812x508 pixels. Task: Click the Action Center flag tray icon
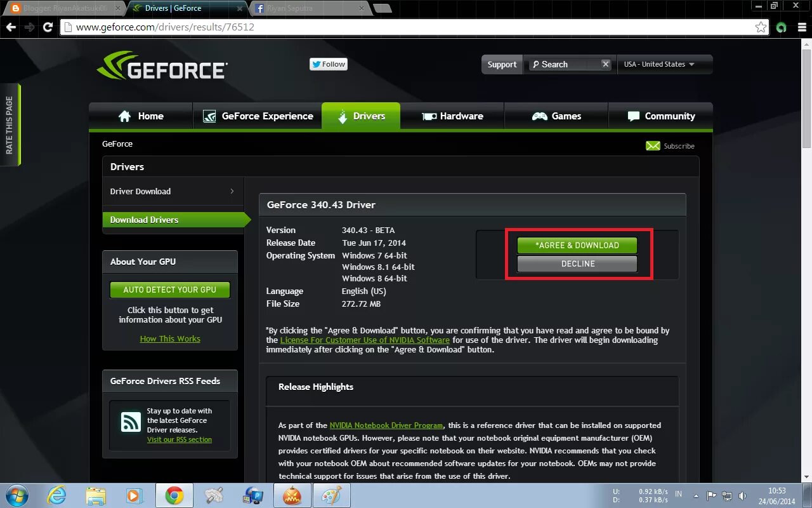click(712, 496)
